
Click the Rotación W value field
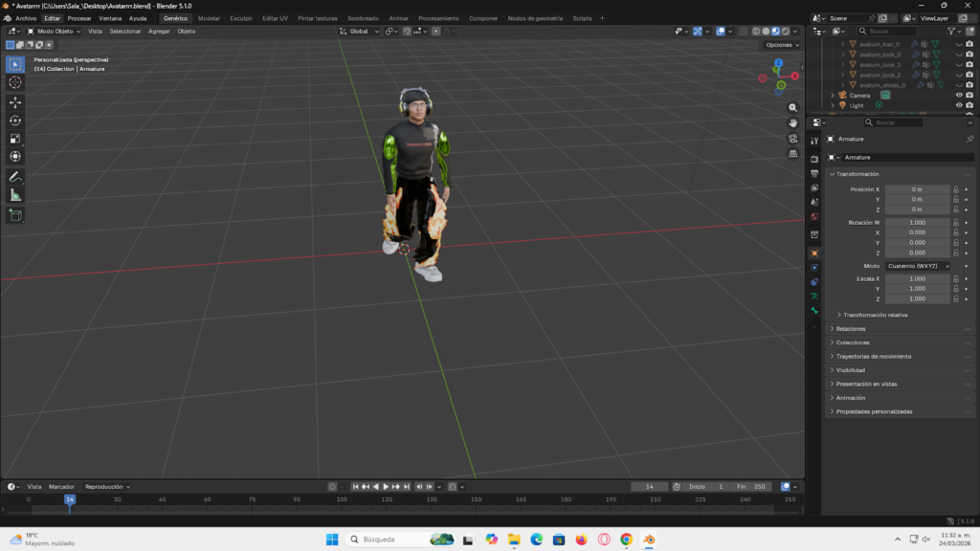(916, 222)
